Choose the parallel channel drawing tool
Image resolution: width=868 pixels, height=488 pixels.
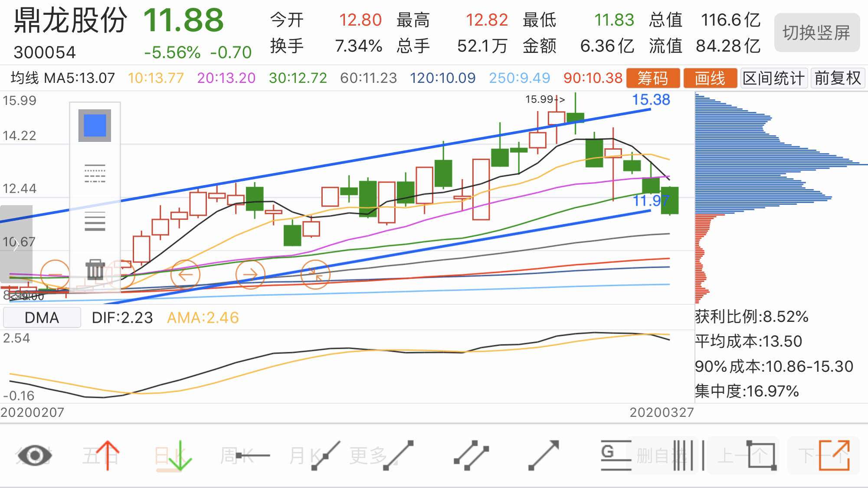coord(471,455)
